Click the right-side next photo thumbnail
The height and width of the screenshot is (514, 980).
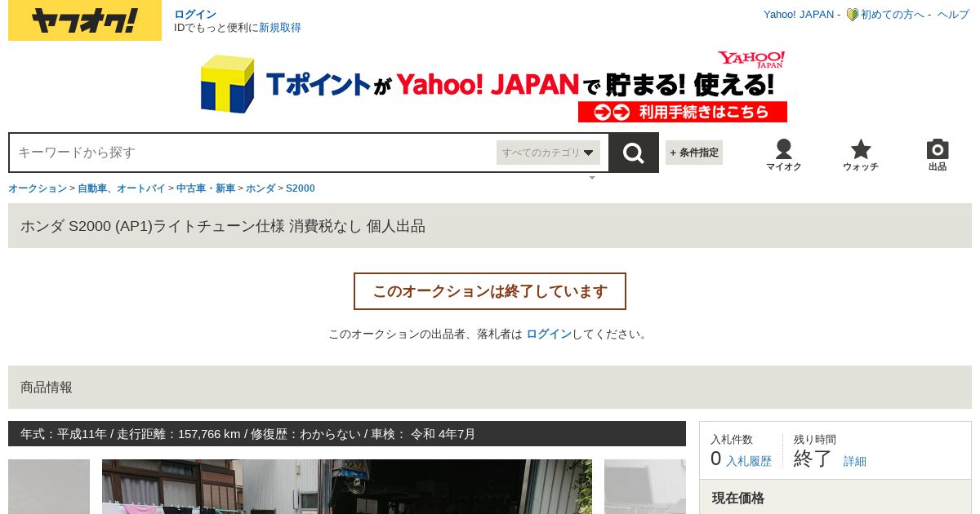(645, 486)
